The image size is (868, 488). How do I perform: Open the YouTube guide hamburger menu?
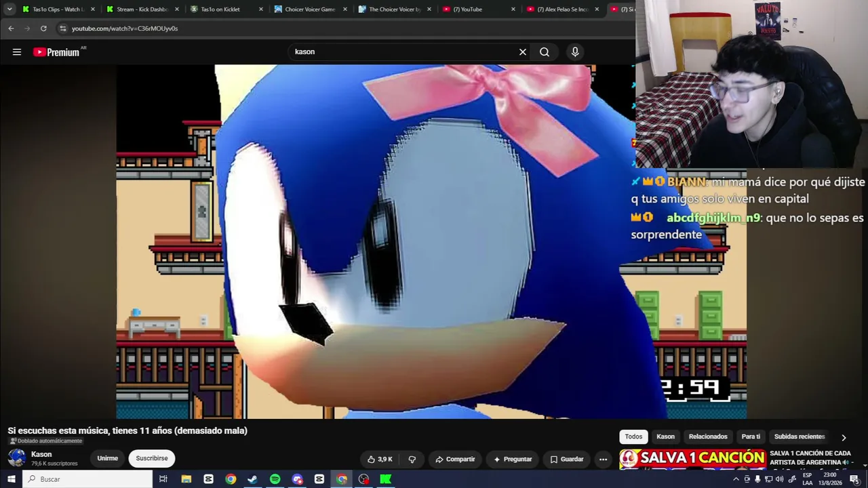[x=17, y=52]
